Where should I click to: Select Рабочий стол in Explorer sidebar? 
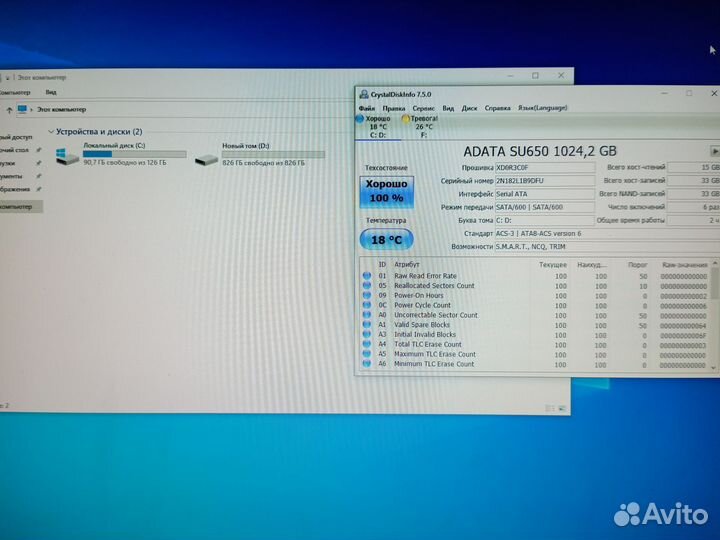coord(15,150)
